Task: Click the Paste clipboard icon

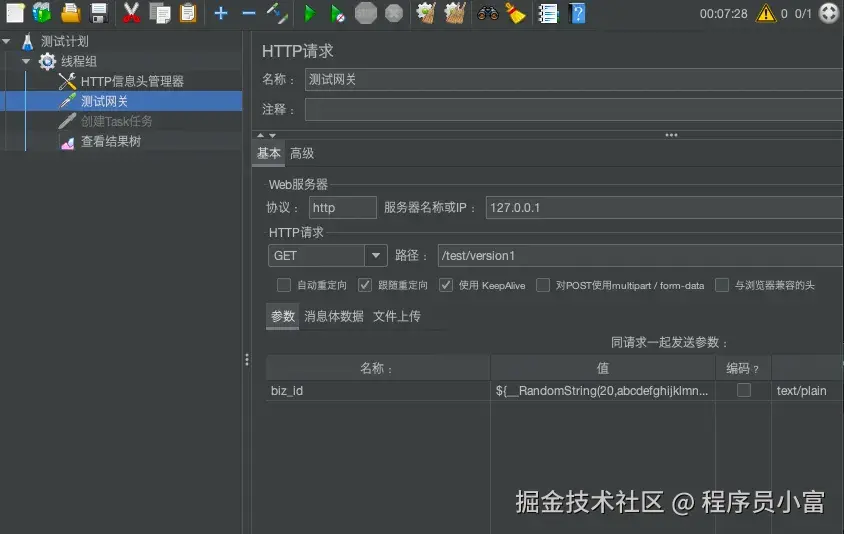Action: pos(188,13)
